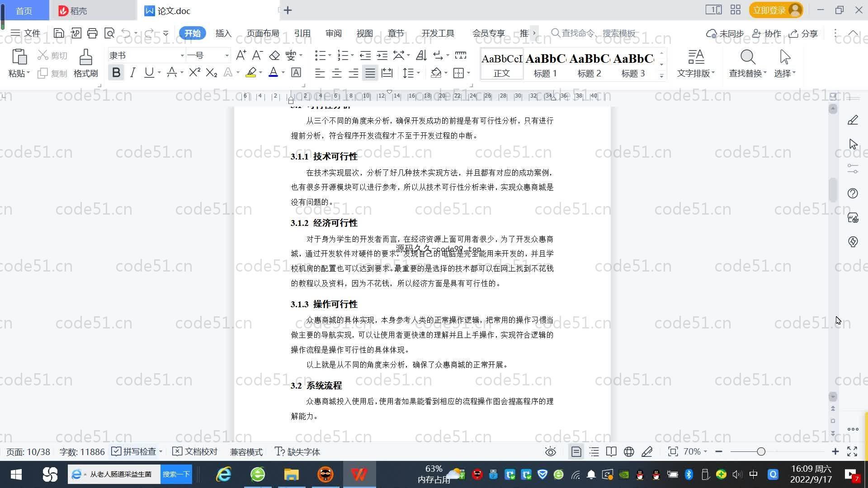Image resolution: width=868 pixels, height=488 pixels.
Task: Click the 分享 share button
Action: point(803,33)
